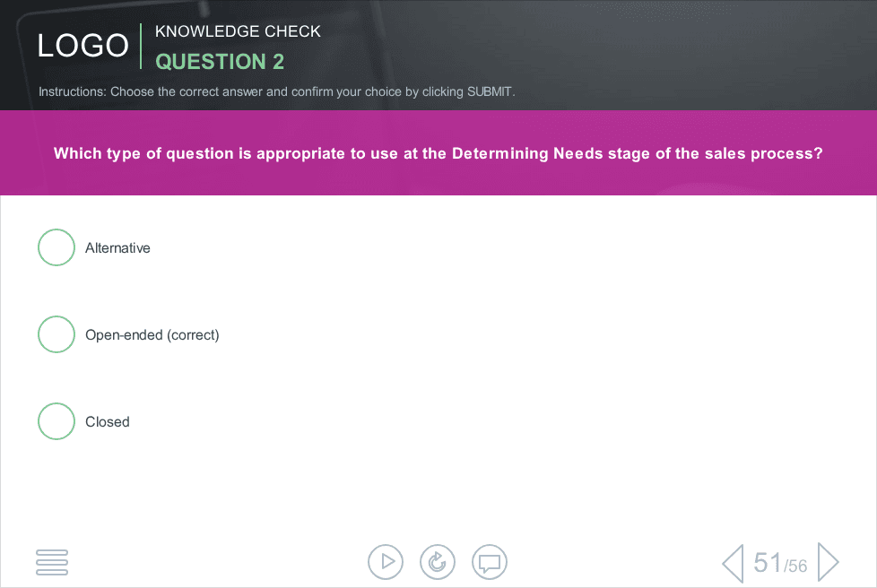Viewport: 877px width, 588px height.
Task: Go to next slide arrow
Action: [x=829, y=562]
